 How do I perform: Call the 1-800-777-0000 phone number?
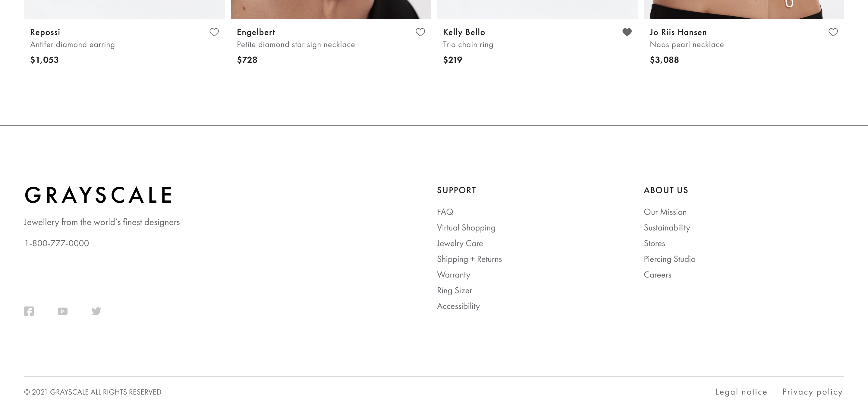[57, 243]
